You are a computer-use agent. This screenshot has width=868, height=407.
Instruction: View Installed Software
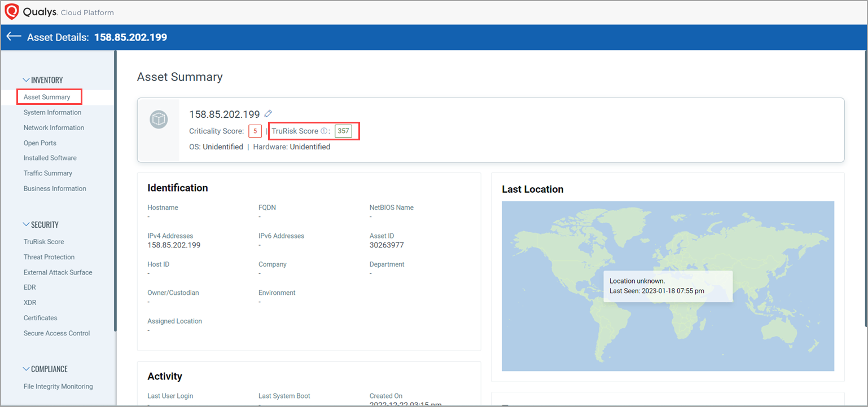click(x=50, y=158)
